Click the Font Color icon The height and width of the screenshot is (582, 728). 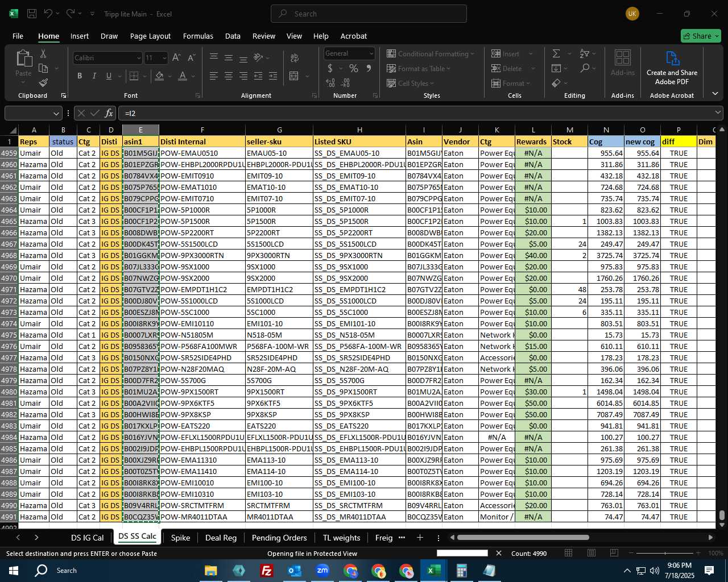click(183, 76)
